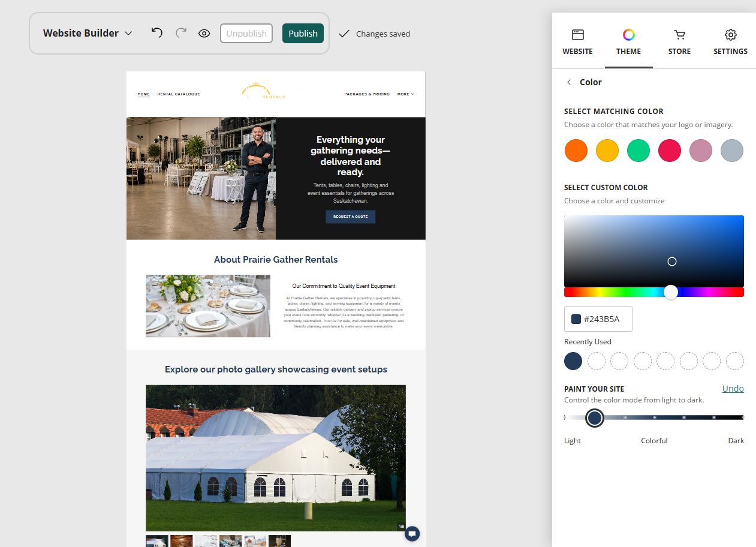Click the hex color input field
Screen dimensions: 756x547
point(598,319)
